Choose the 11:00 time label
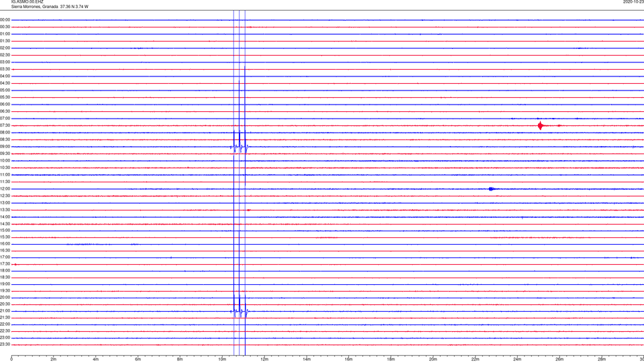Viewport: 644px width, 362px height. (x=5, y=174)
